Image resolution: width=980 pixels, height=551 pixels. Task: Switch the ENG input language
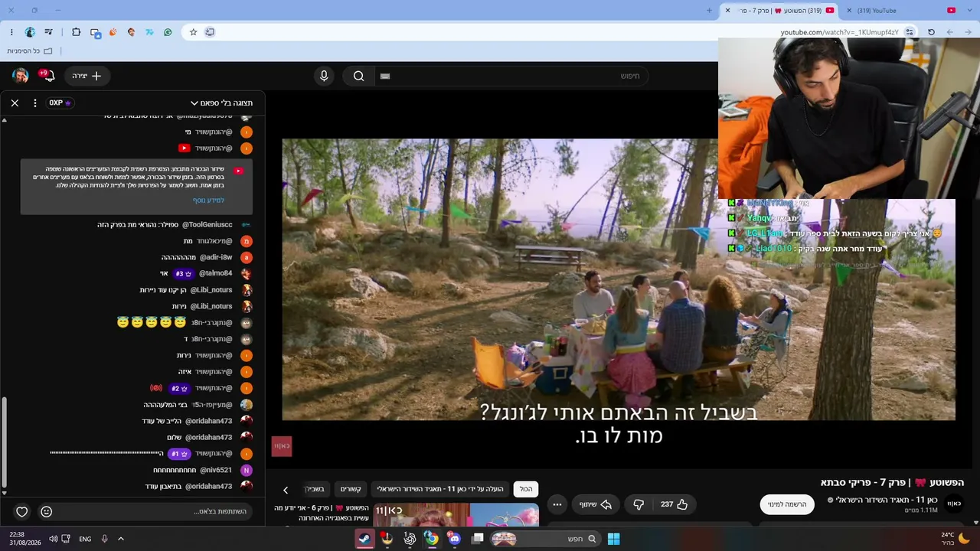(x=85, y=539)
